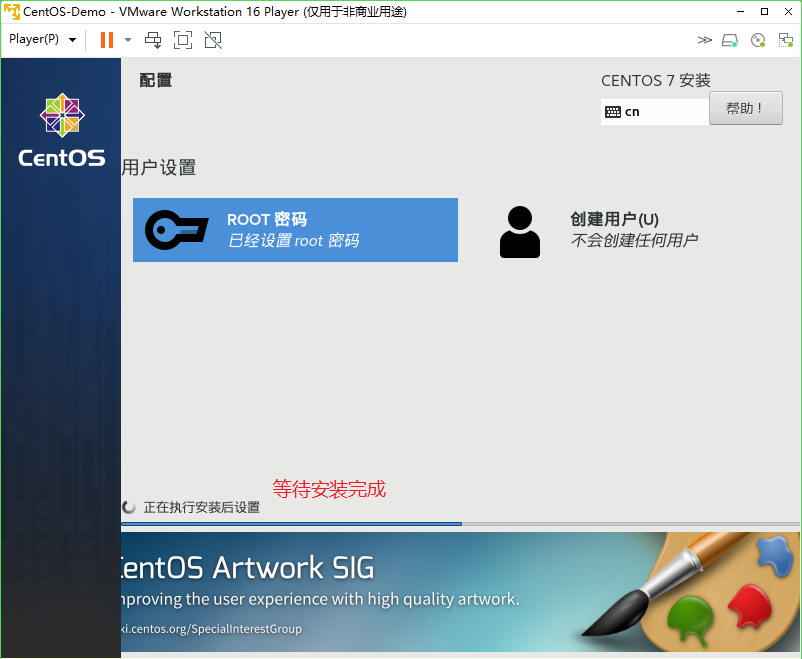Pause the virtual machine
The width and height of the screenshot is (802, 659).
point(107,40)
